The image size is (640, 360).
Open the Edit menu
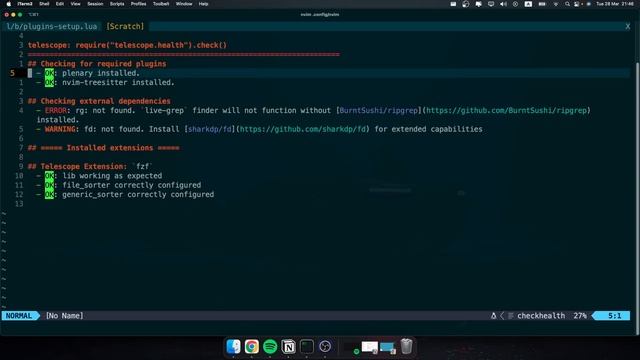(60, 4)
